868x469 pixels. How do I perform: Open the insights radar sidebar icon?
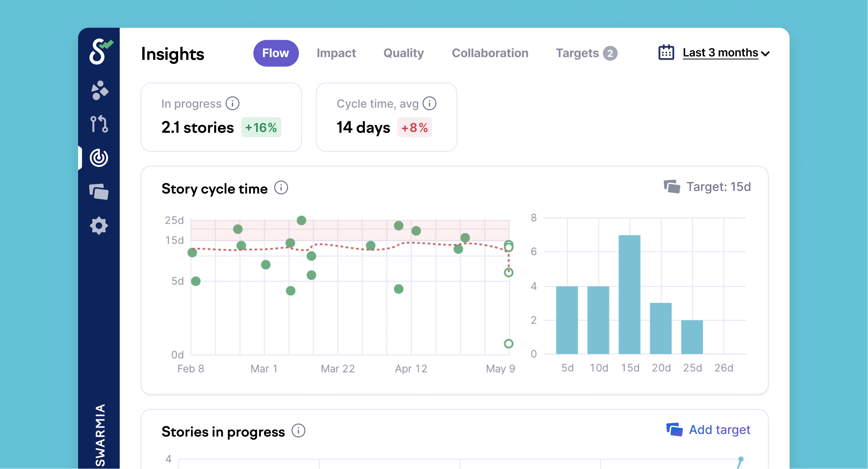point(99,158)
